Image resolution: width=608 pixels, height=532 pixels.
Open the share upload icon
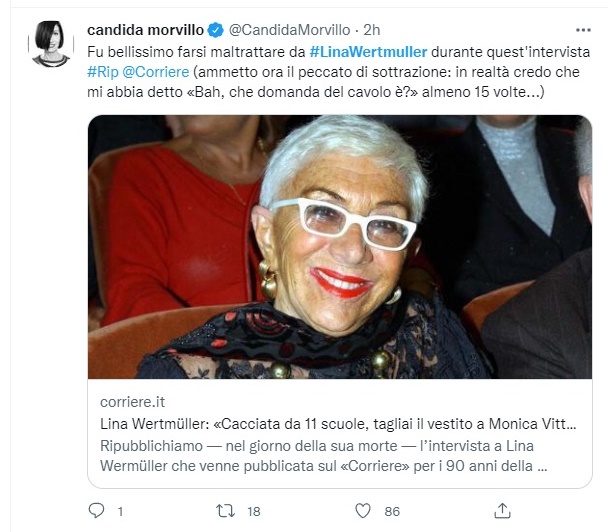503,511
